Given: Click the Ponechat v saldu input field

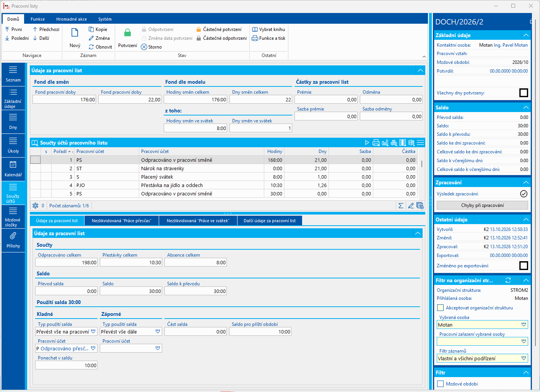Looking at the screenshot, I should click(x=66, y=365).
